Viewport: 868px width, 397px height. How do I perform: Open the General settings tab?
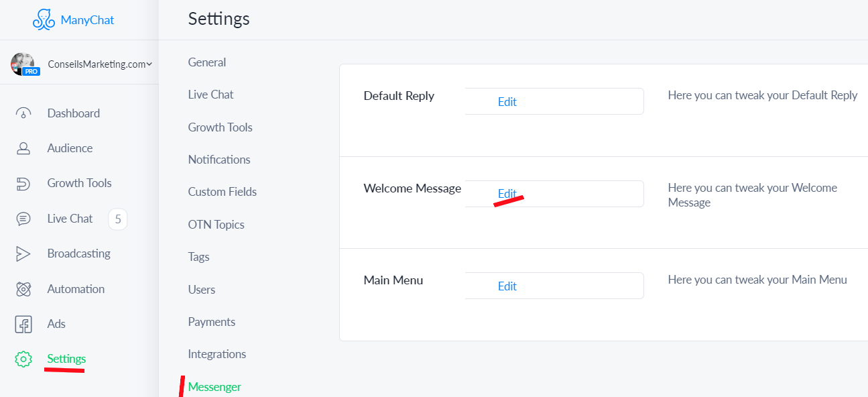coord(207,62)
